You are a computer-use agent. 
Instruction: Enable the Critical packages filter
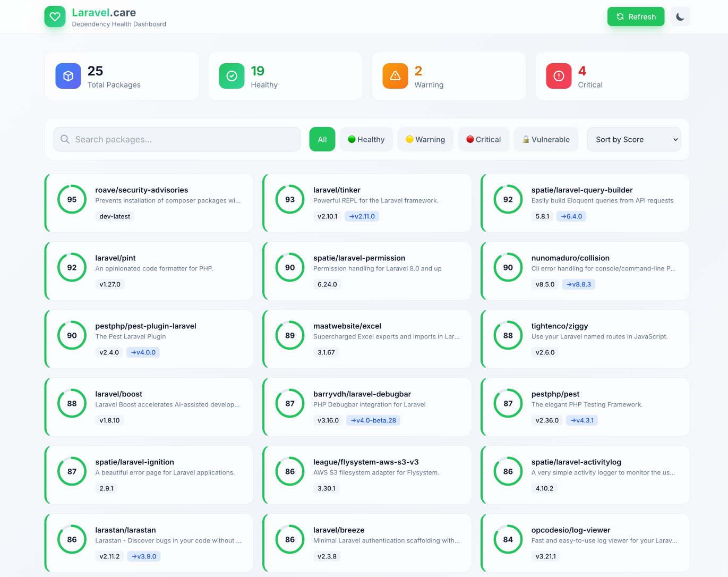click(x=483, y=139)
